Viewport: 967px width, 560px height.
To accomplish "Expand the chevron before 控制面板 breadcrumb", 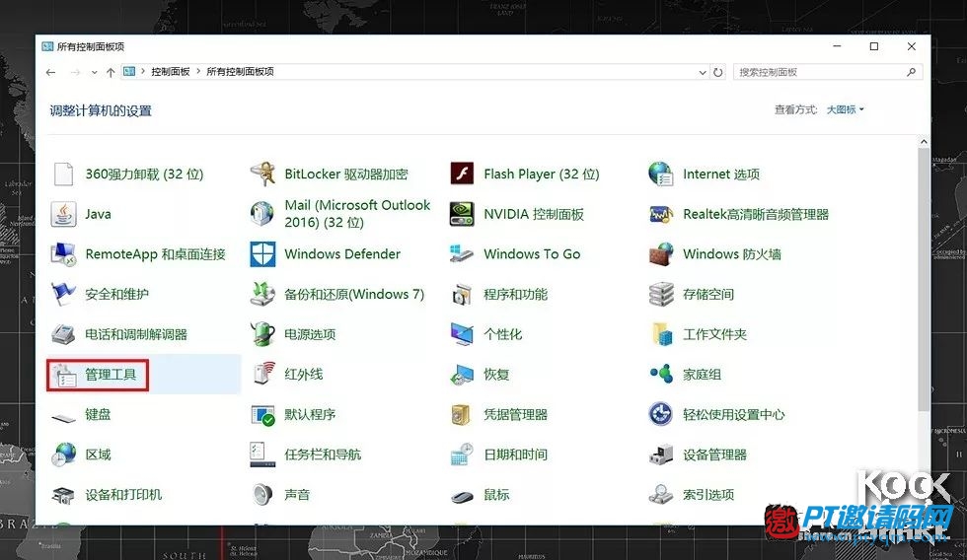I will click(143, 71).
